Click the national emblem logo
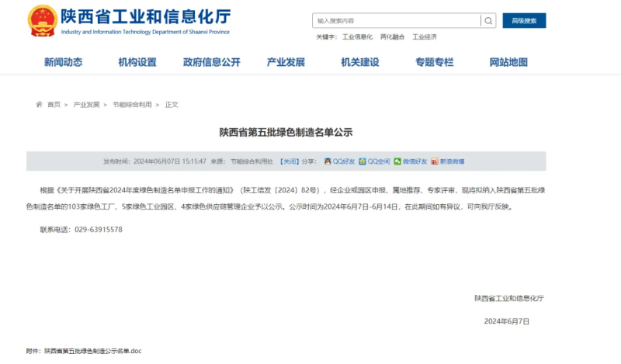 [41, 21]
